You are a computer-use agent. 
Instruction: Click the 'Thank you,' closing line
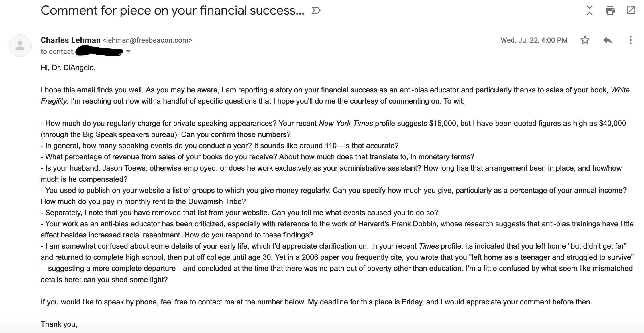tap(59, 324)
